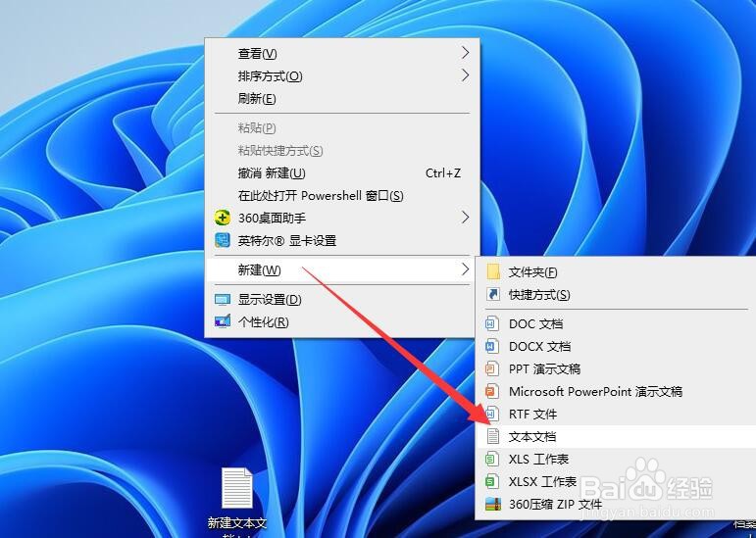Expand the 排序方式(O) submenu arrow
This screenshot has width=756, height=538.
tap(465, 75)
